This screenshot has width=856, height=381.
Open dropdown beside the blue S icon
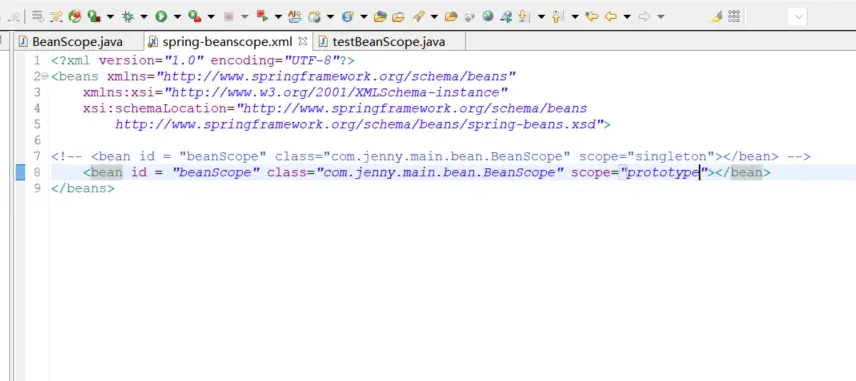click(364, 16)
